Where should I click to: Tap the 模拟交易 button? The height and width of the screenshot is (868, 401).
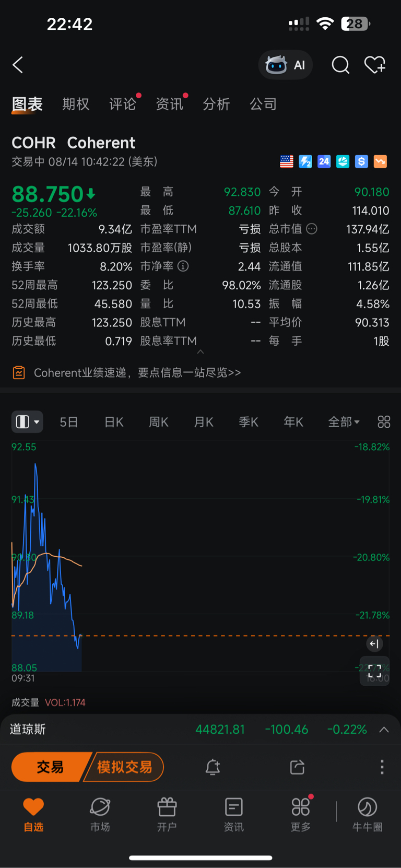tap(124, 767)
